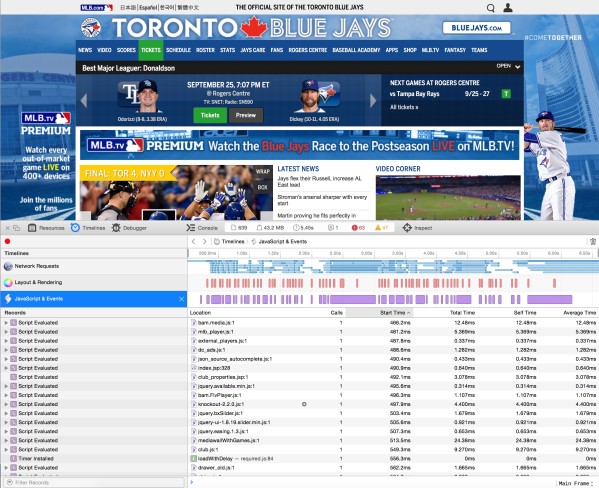The width and height of the screenshot is (599, 488).
Task: Show the 63 errors in console
Action: click(x=358, y=228)
